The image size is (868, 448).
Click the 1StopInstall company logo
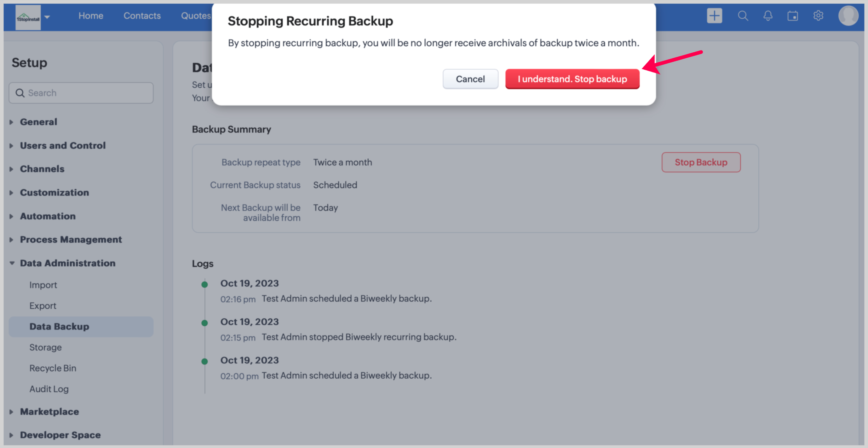(x=28, y=18)
